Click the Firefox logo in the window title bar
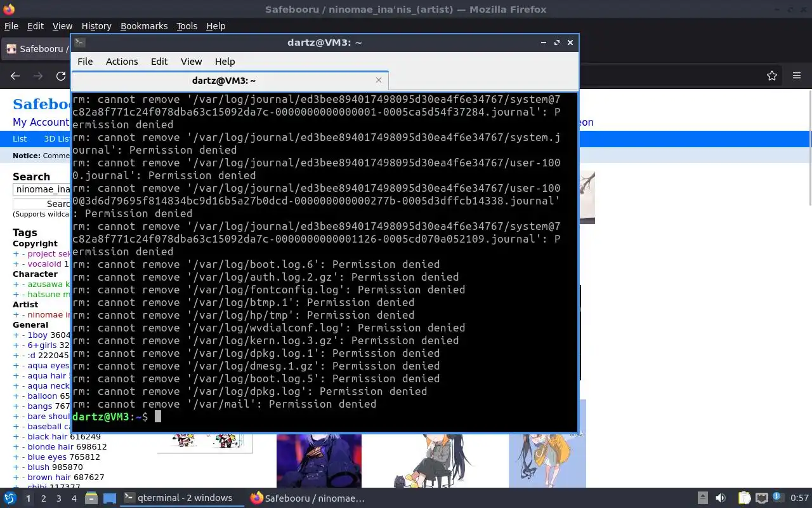 point(8,9)
